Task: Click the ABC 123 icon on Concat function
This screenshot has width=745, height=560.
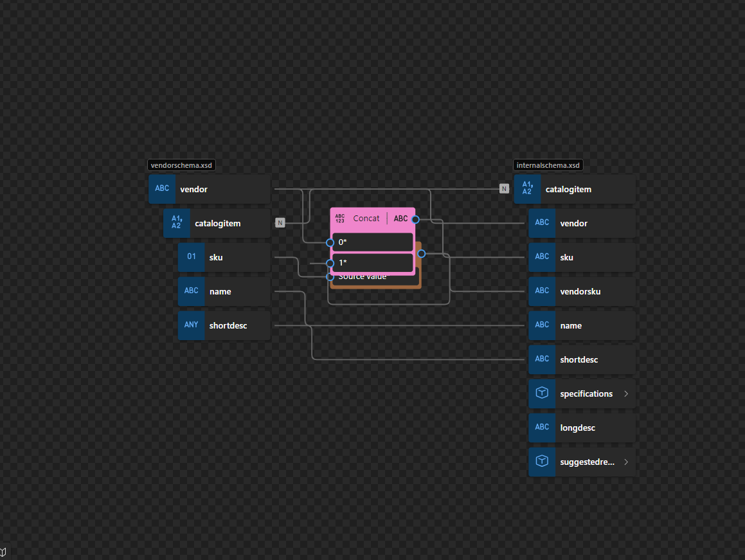Action: pyautogui.click(x=340, y=219)
